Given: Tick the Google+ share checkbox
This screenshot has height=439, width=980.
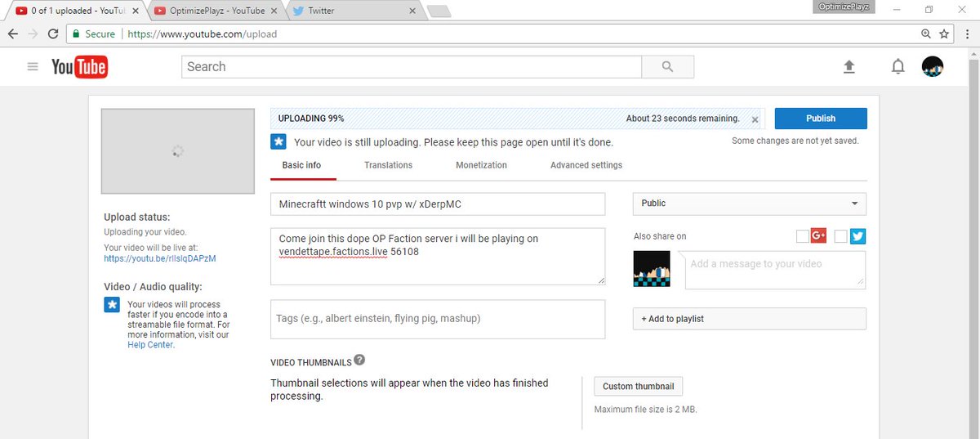Looking at the screenshot, I should (x=802, y=236).
